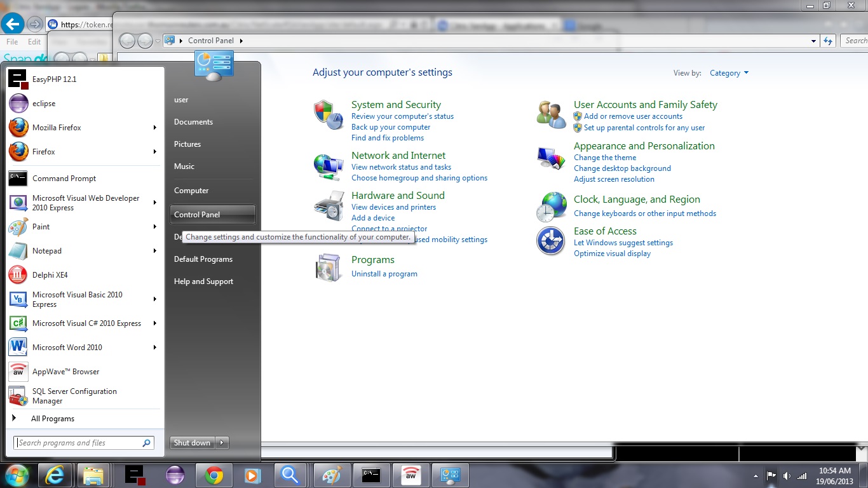Viewport: 868px width, 488px height.
Task: Open the address bar history dropdown arrow
Action: (813, 41)
